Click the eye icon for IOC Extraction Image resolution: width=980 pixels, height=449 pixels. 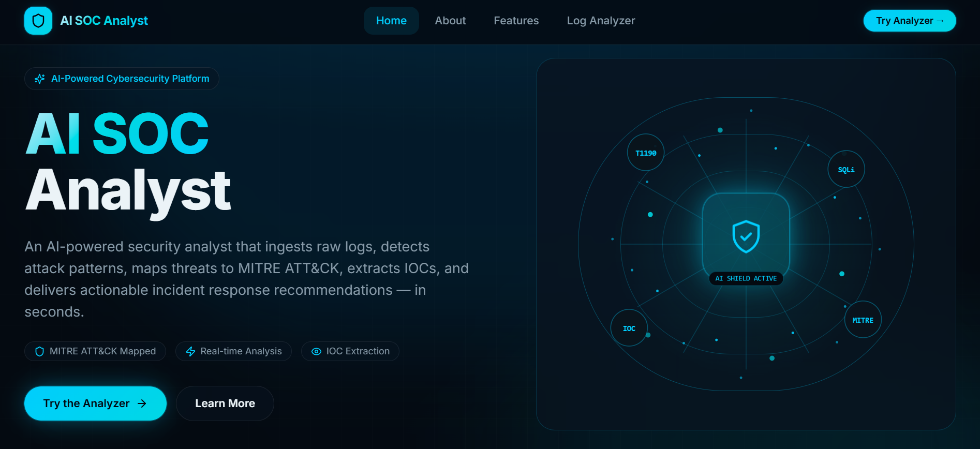(316, 351)
